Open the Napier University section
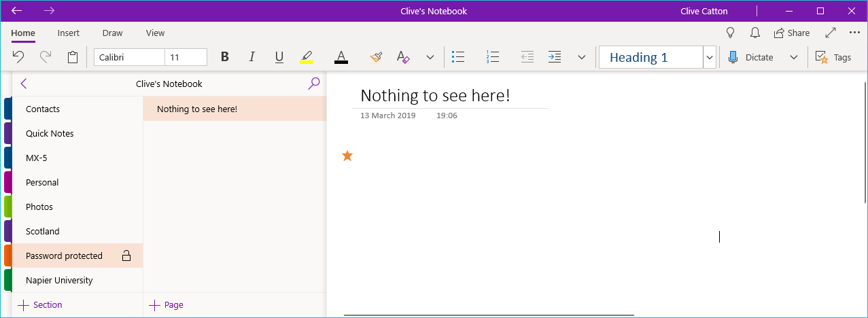The width and height of the screenshot is (868, 318). (77, 280)
